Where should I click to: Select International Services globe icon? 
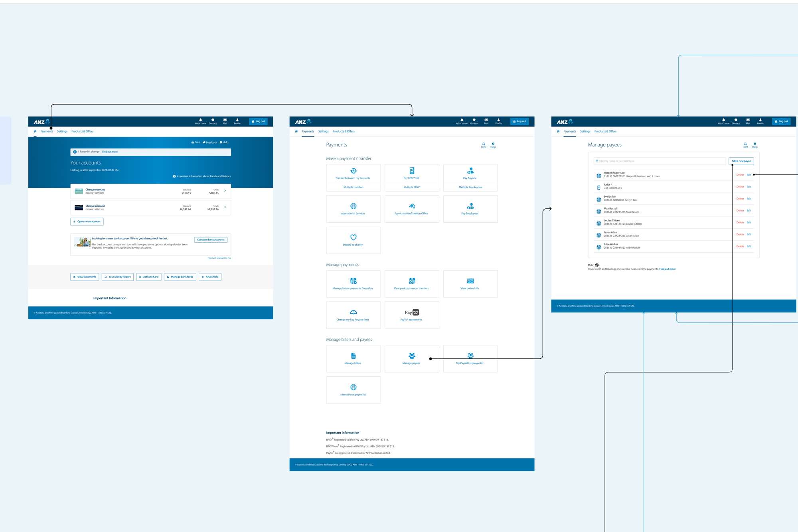pyautogui.click(x=353, y=207)
